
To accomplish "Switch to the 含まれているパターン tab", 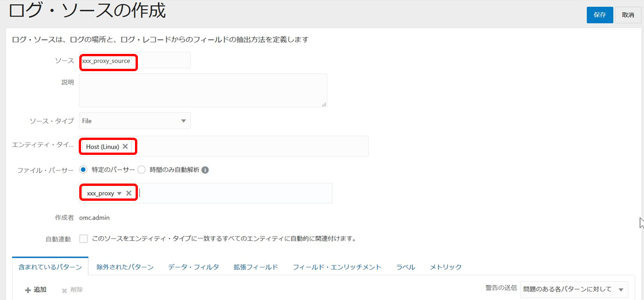I will (x=50, y=267).
